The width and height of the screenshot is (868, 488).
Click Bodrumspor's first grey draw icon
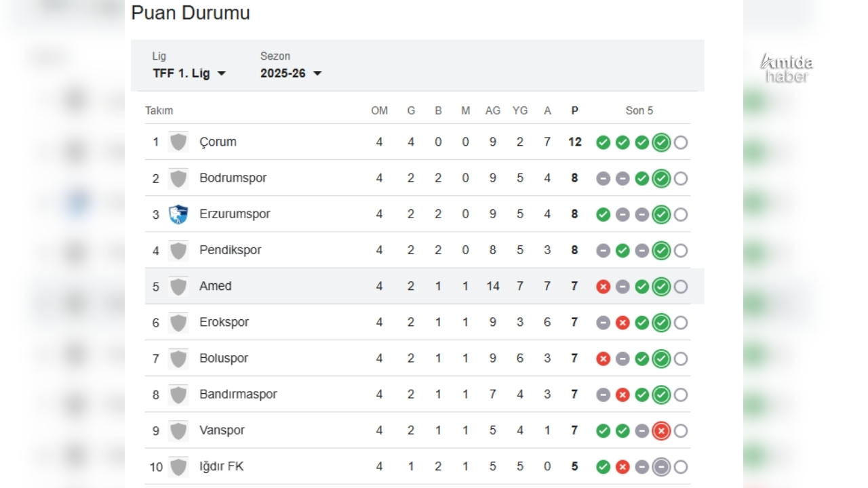coord(603,178)
